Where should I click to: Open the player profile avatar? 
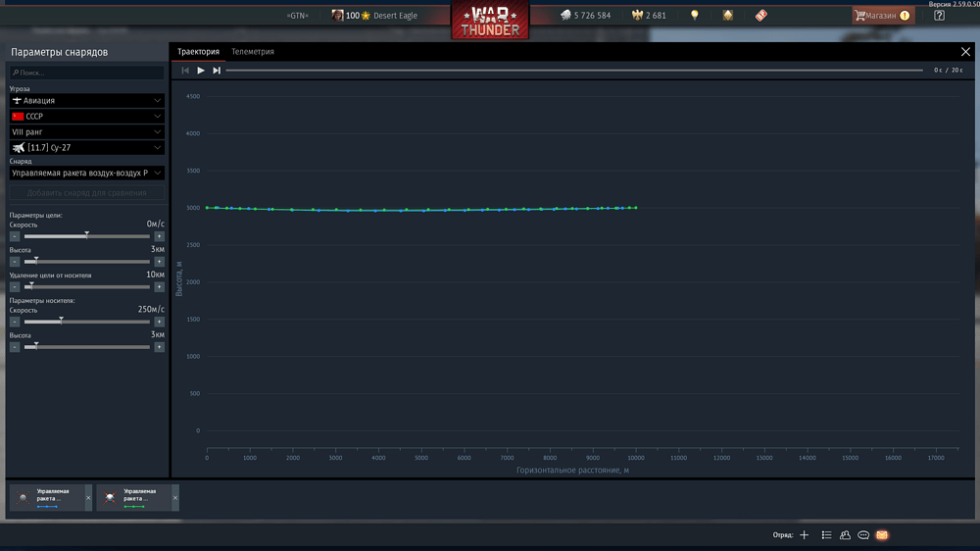(x=337, y=15)
